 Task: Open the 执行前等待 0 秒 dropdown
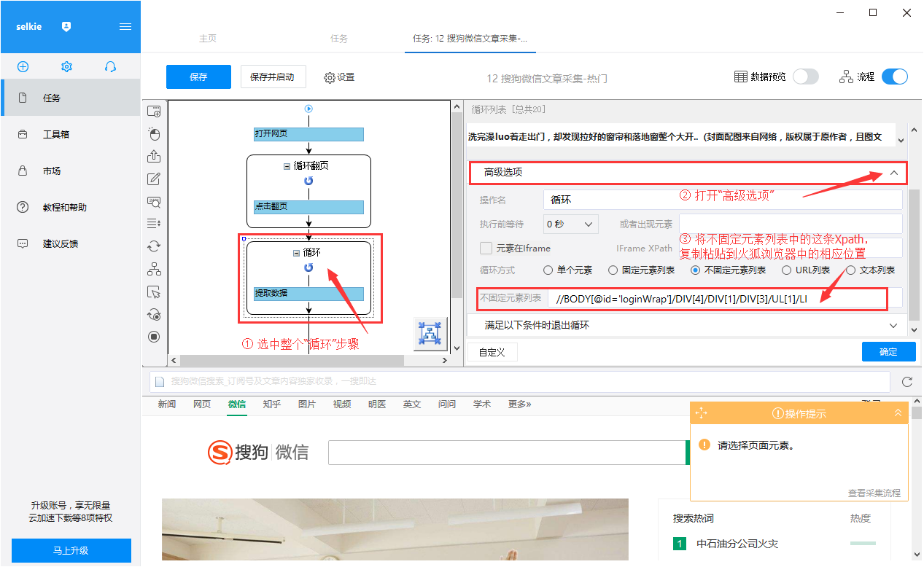click(571, 224)
